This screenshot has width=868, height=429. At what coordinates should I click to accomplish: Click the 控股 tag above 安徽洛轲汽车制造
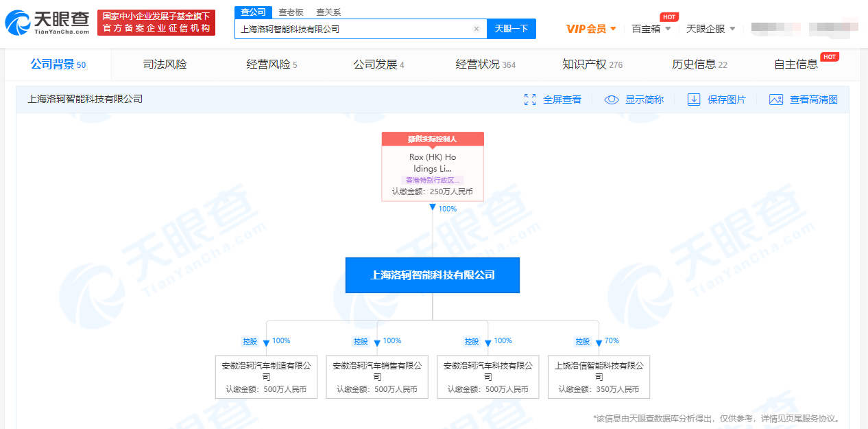tap(250, 341)
